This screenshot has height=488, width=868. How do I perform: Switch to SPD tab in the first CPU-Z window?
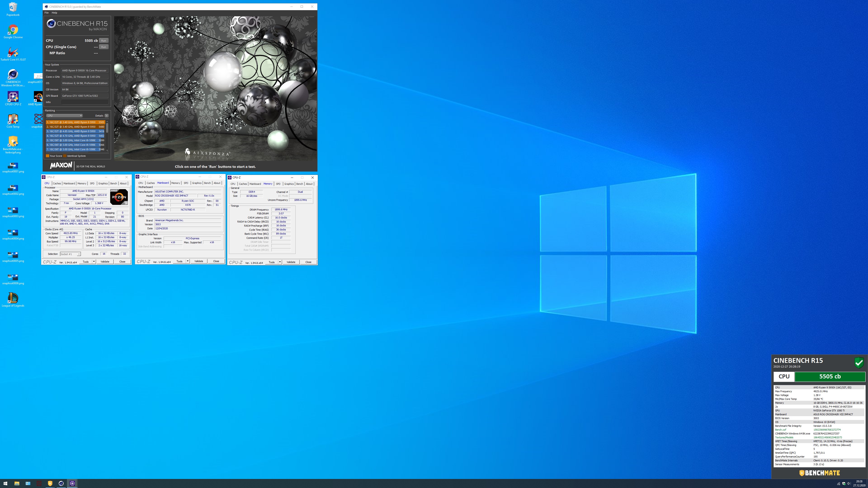(x=92, y=183)
